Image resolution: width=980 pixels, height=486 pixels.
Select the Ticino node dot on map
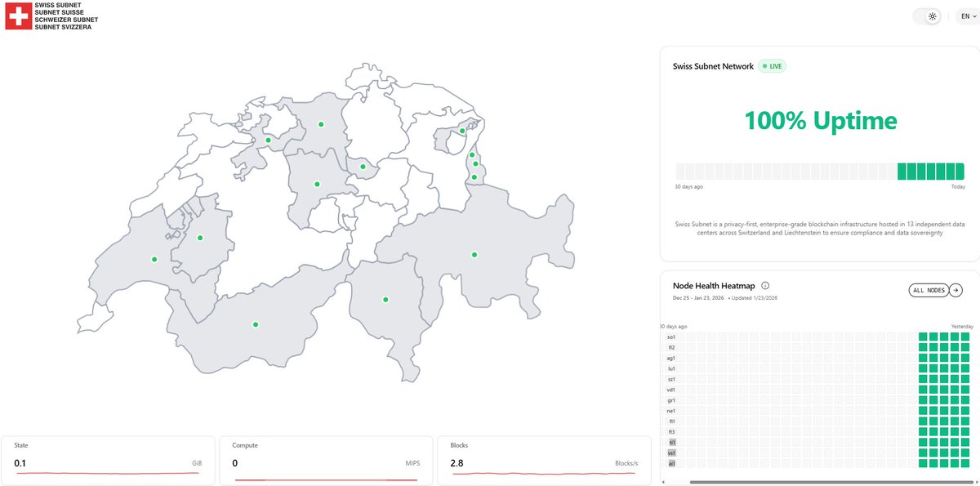pyautogui.click(x=385, y=300)
